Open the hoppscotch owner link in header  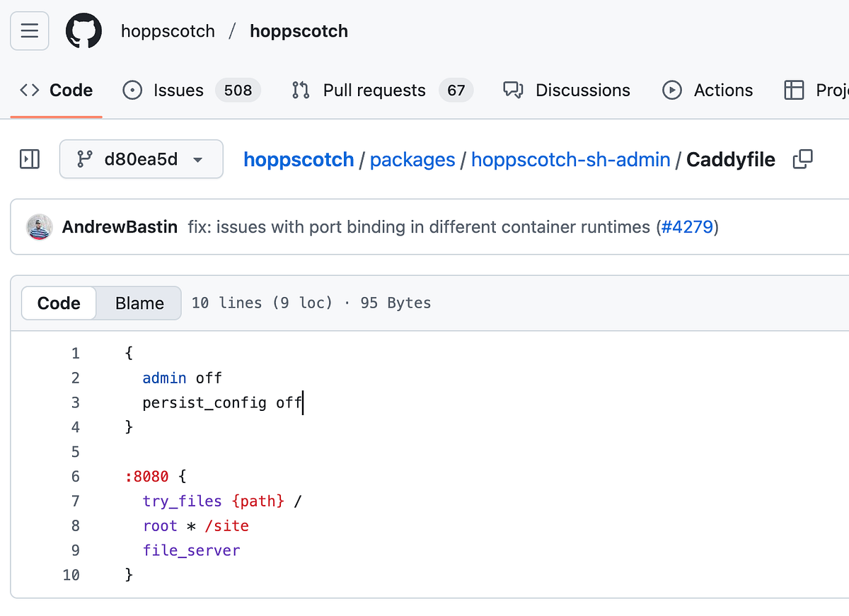pyautogui.click(x=168, y=31)
